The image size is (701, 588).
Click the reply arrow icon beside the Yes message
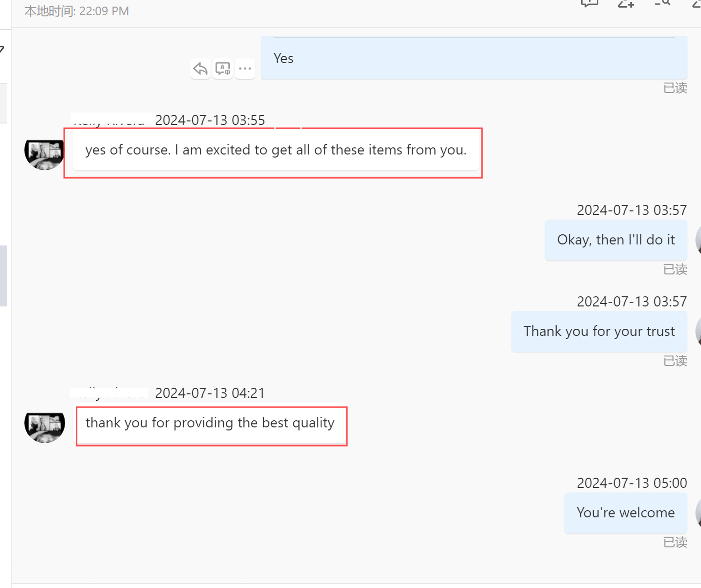click(x=201, y=69)
